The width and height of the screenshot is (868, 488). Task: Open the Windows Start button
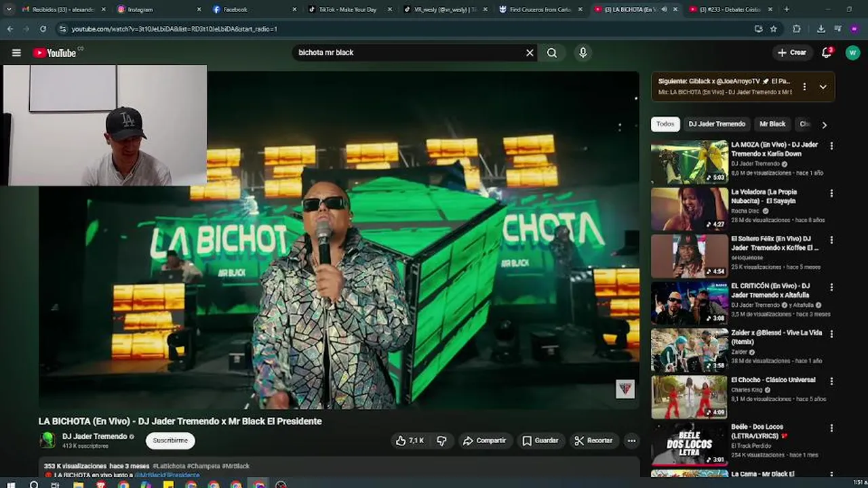pos(9,484)
